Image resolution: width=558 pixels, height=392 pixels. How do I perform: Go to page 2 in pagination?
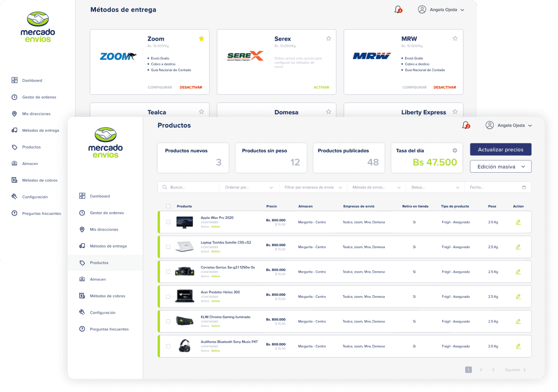[481, 370]
